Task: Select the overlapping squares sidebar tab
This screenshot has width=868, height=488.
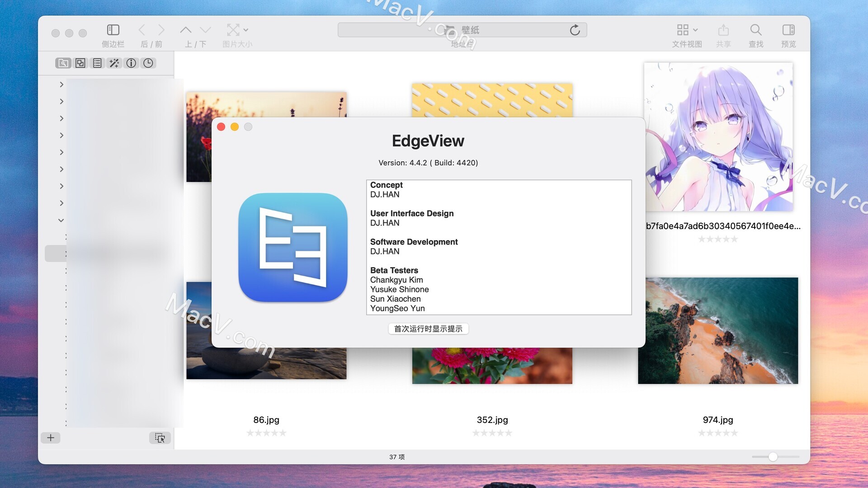Action: (x=80, y=63)
